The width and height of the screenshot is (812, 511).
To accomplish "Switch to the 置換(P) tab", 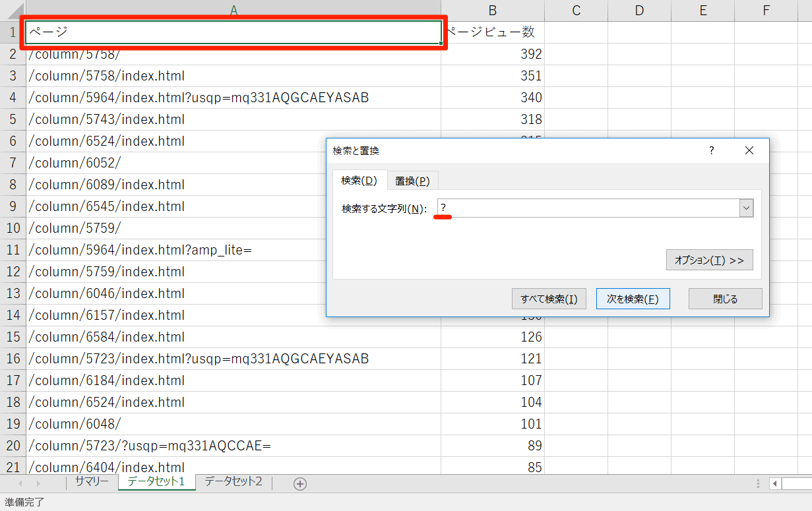I will (412, 181).
